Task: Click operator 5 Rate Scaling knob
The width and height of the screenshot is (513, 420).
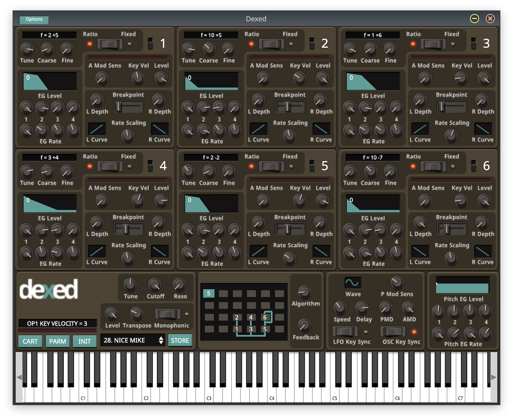Action: point(290,258)
